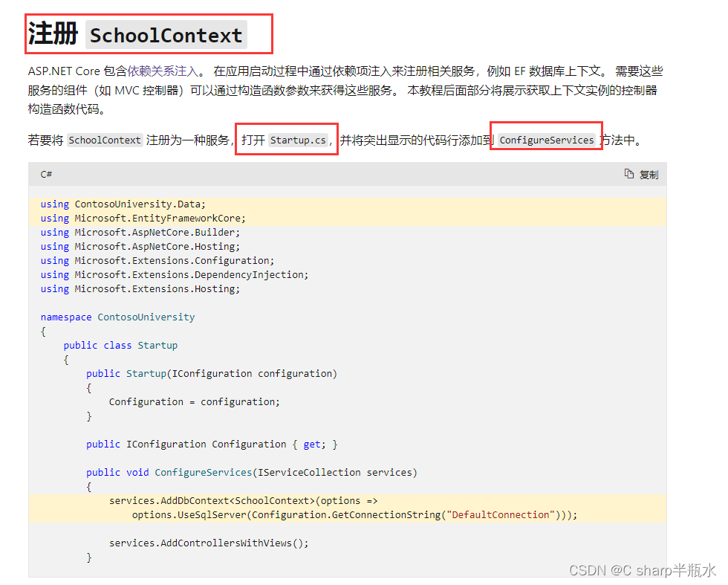Click the highlighted AddDbContext code line
The height and width of the screenshot is (585, 728).
pos(245,500)
